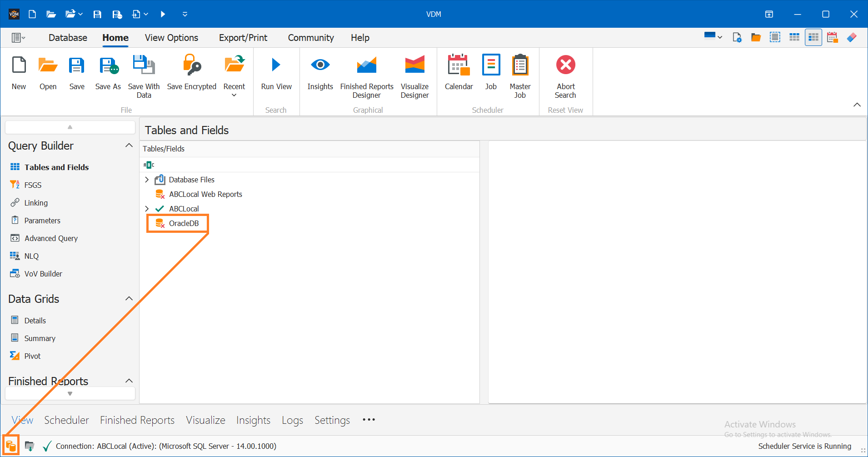Viewport: 868px width, 457px height.
Task: Choose Save With Data in the ribbon
Action: (144, 76)
